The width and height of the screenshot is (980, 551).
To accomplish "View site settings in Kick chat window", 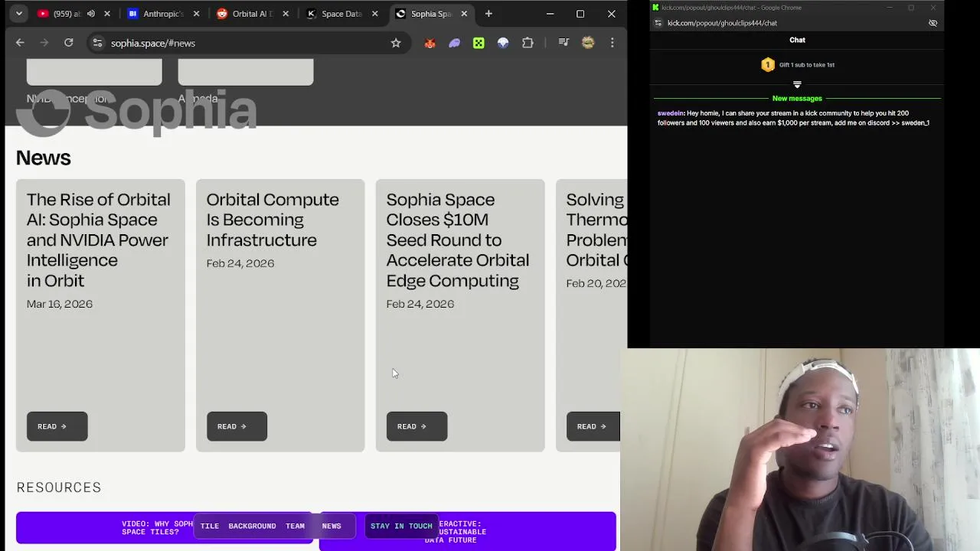I will click(x=658, y=23).
